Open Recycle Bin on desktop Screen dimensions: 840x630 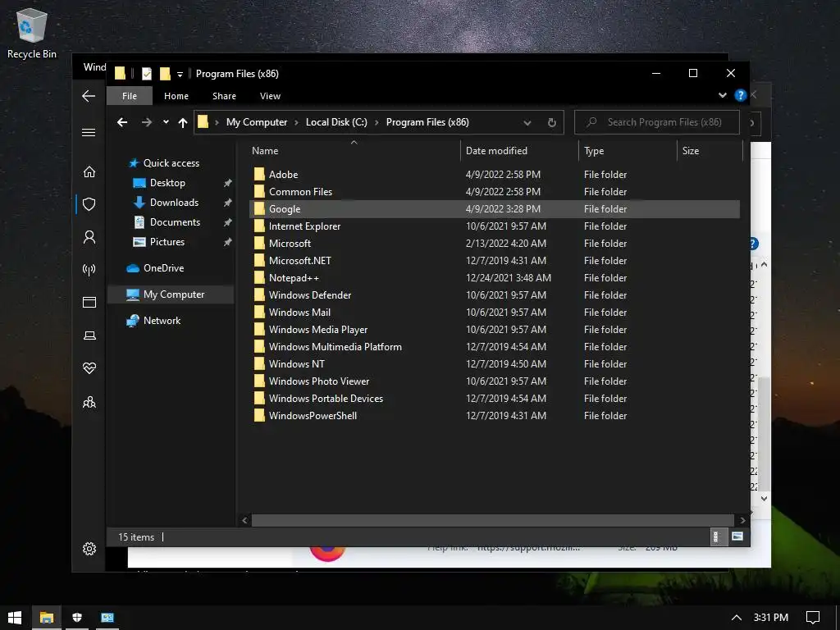point(32,34)
